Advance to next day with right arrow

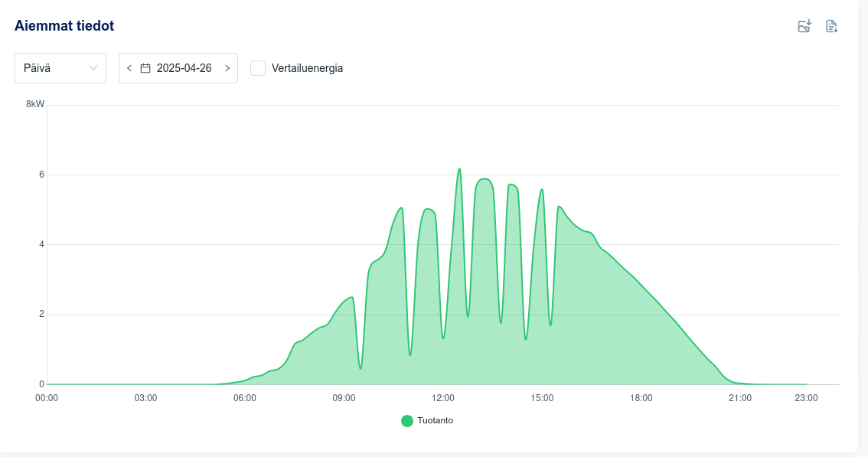pos(227,68)
